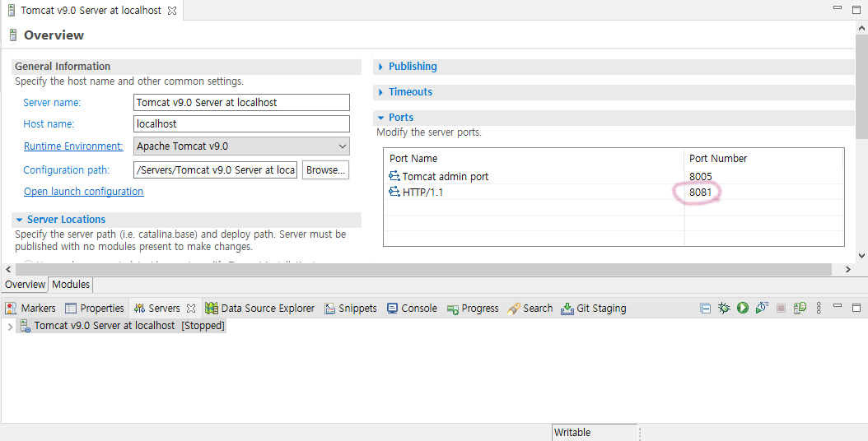The height and width of the screenshot is (441, 868).
Task: Expand the Timeouts section
Action: click(x=380, y=92)
